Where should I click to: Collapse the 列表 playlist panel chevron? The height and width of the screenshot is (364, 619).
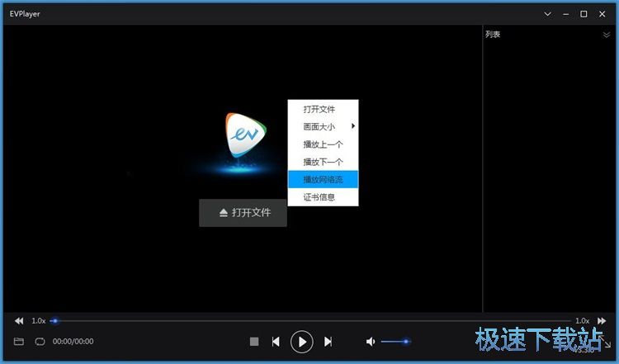pos(607,35)
